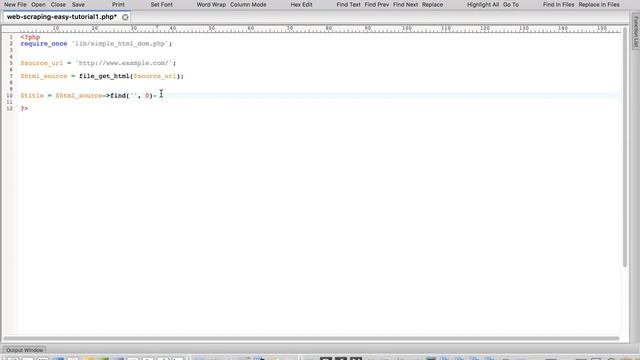Click the vertical scrollbar of the editor
640x360 pixels.
(x=625, y=147)
